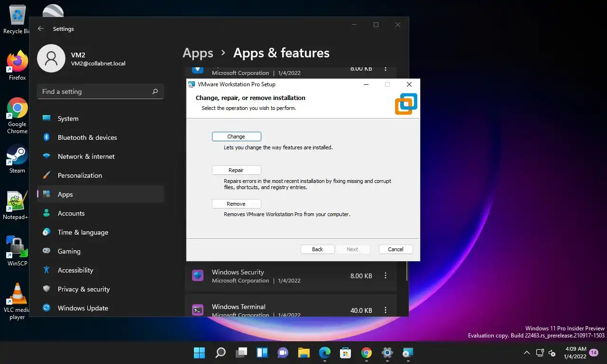Open Windows Update settings
The width and height of the screenshot is (607, 364).
[101, 308]
